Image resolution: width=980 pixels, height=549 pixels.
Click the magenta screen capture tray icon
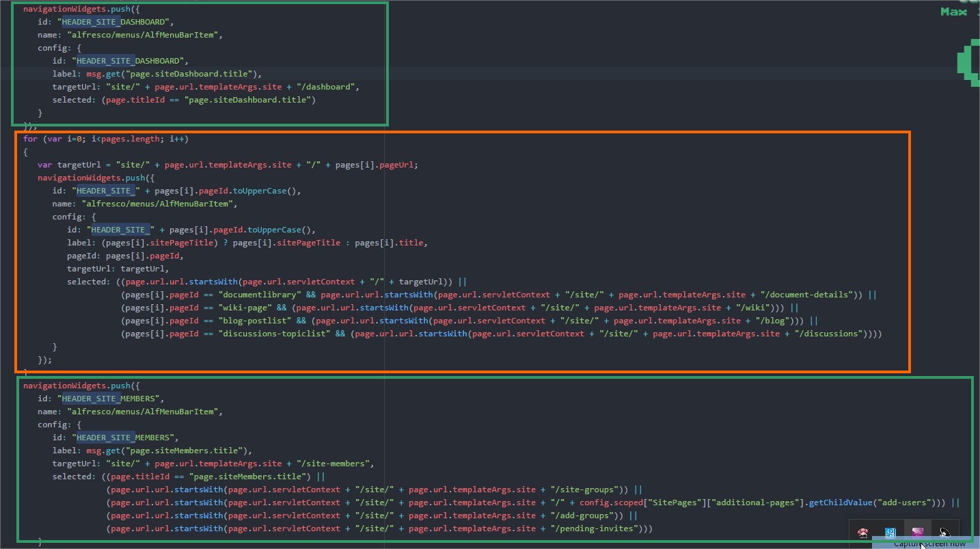(917, 532)
